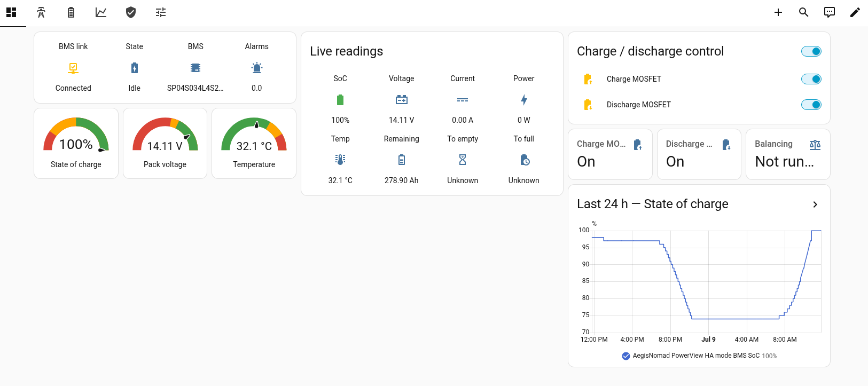Open the battery view tab

(71, 12)
